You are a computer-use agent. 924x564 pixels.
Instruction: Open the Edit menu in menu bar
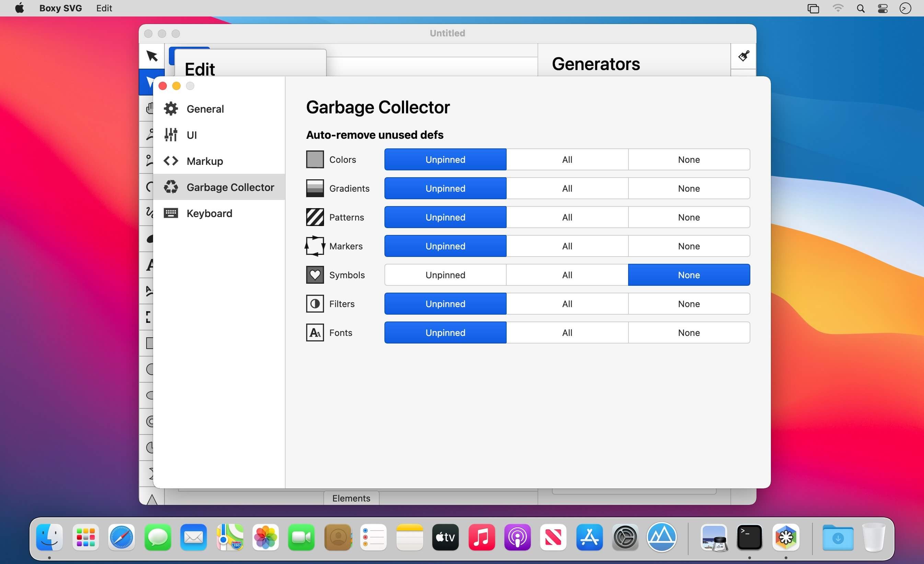(104, 9)
